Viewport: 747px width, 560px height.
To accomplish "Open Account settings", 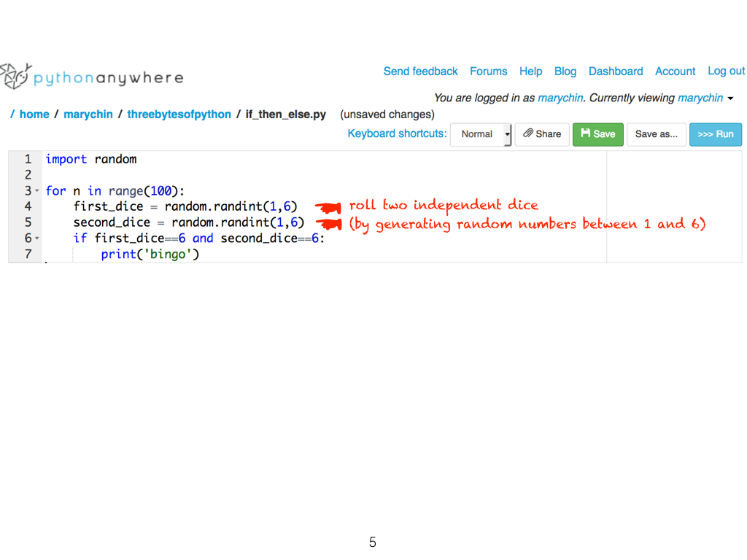I will 675,71.
